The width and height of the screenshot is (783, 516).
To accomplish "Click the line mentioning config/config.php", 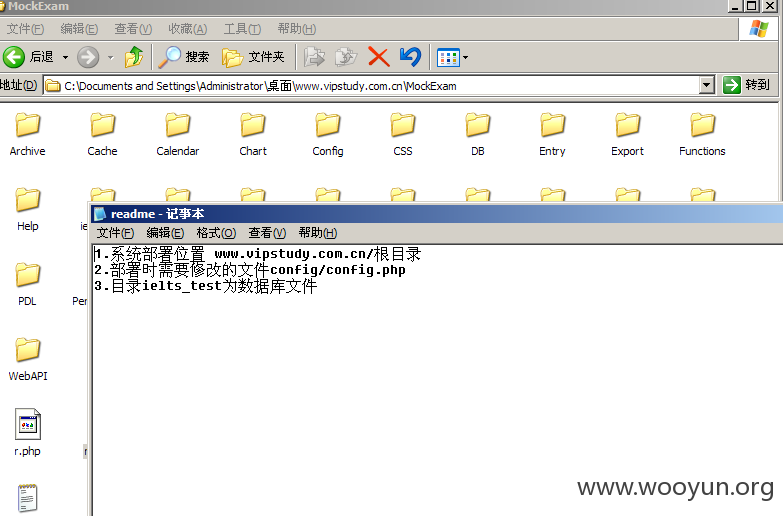I will pyautogui.click(x=250, y=270).
